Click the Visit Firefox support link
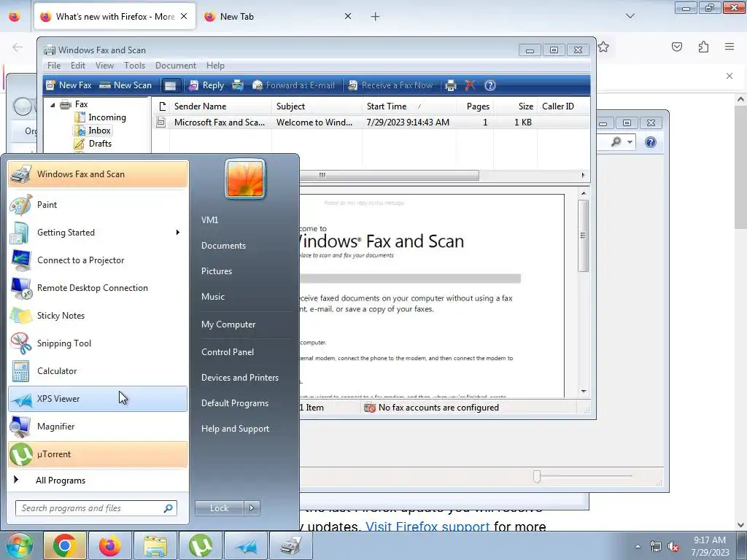 pos(427,526)
